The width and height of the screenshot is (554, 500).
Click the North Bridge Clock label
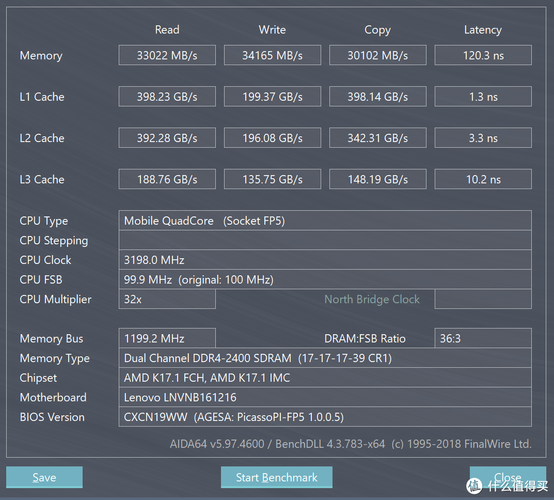(x=372, y=299)
